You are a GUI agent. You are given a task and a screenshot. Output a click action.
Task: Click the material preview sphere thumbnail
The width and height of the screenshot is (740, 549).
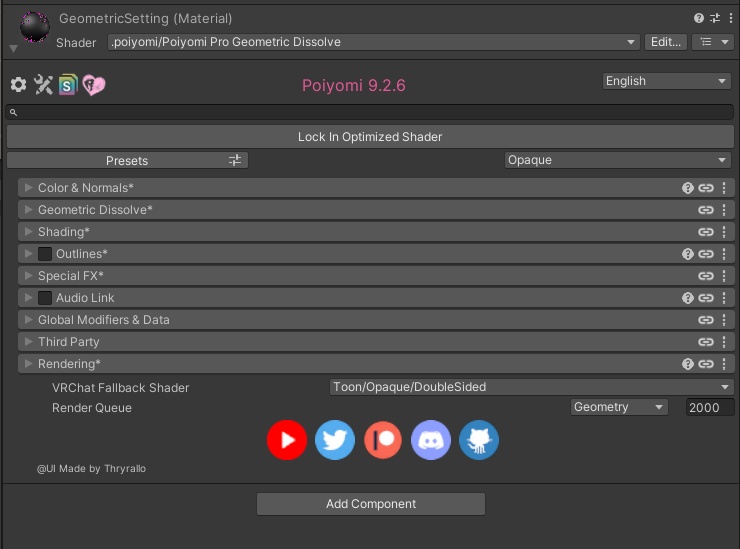click(34, 26)
